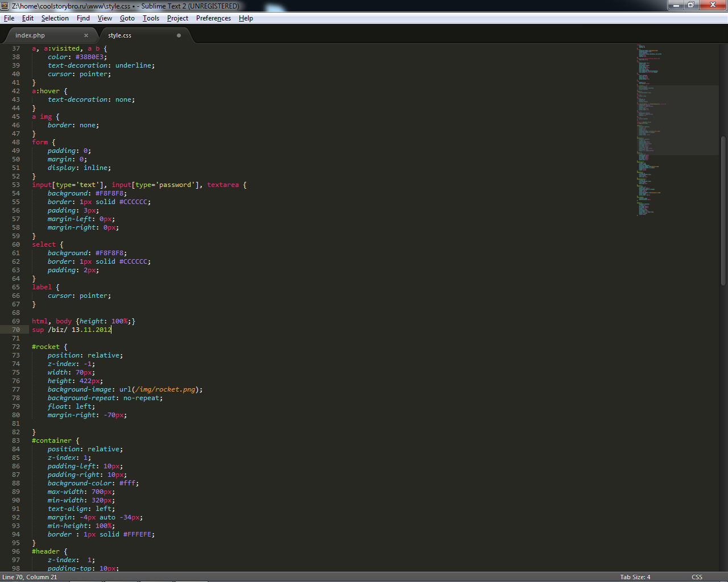The width and height of the screenshot is (728, 582).
Task: Click #CCCCCC value on line 55
Action: pos(133,202)
